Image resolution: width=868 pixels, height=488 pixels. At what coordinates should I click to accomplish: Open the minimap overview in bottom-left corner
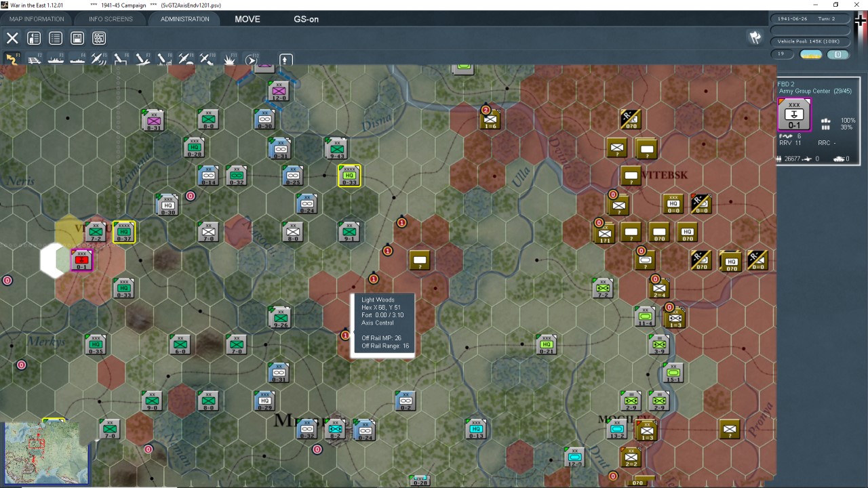coord(45,453)
